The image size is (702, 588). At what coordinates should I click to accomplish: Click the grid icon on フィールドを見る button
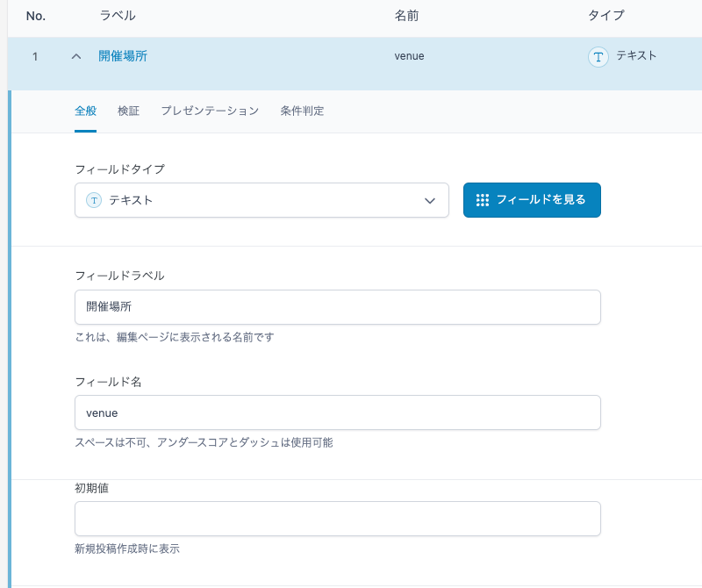483,200
